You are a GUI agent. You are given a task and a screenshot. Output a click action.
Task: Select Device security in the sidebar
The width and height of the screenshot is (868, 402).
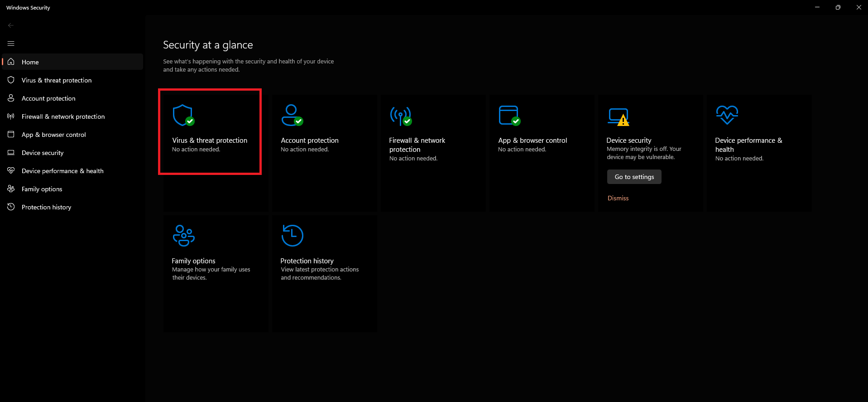[43, 153]
